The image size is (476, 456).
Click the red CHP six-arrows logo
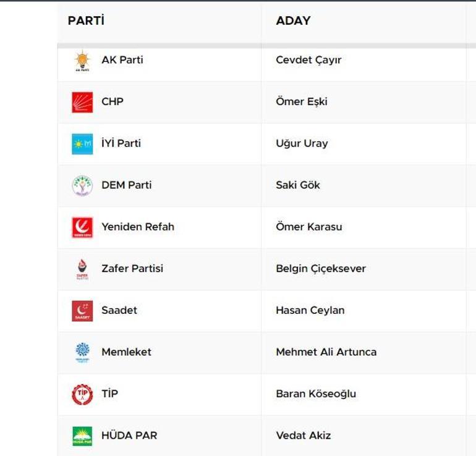82,102
